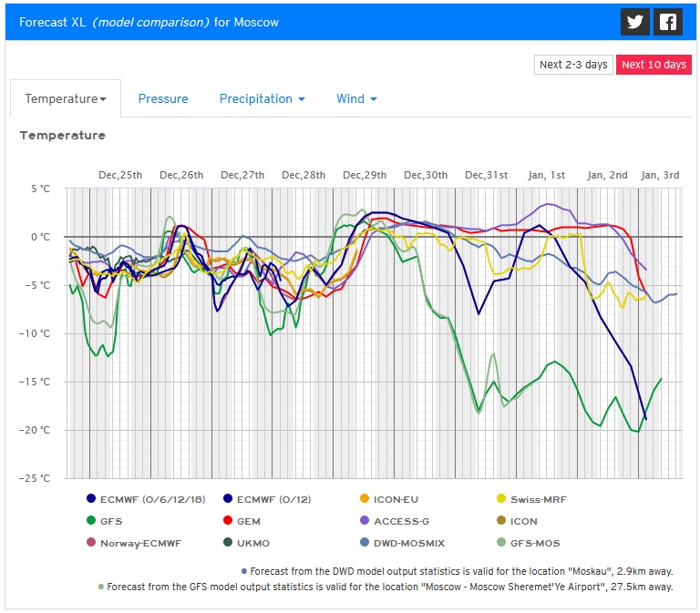Select the Next 10 days button
Screen dimensions: 700x613
click(654, 65)
